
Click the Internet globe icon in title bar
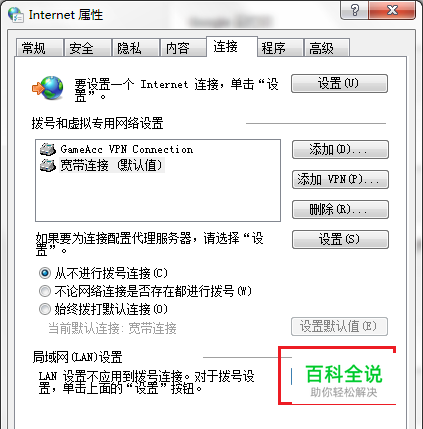point(16,15)
